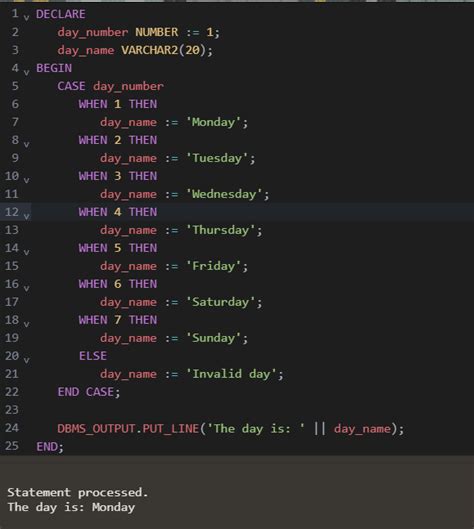The height and width of the screenshot is (529, 474).
Task: Collapse fold arrow at line 16
Action: pyautogui.click(x=26, y=288)
